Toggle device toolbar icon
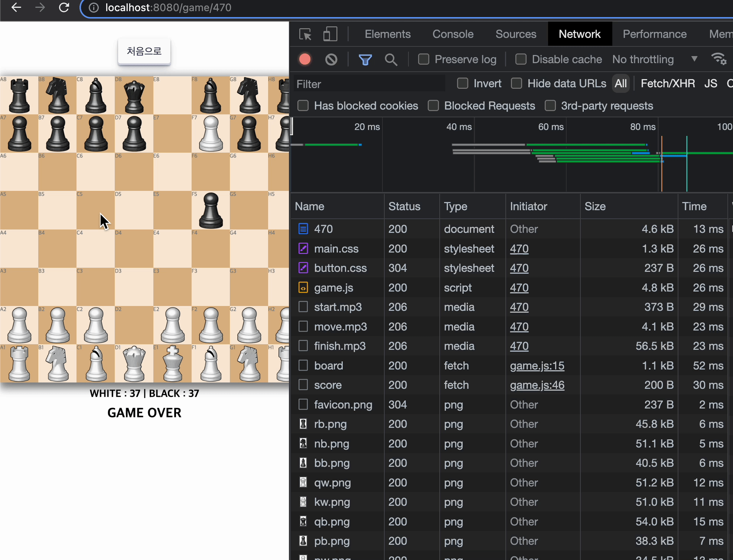This screenshot has width=733, height=560. [x=330, y=34]
